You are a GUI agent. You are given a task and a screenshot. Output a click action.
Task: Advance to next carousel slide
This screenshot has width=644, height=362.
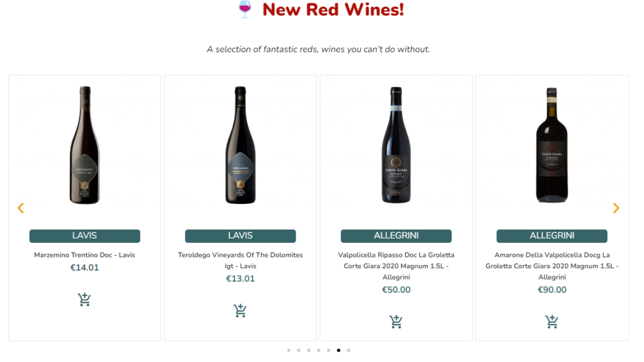[x=616, y=208]
